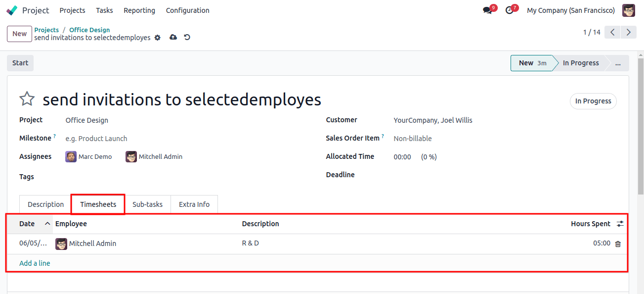Expand more stages with ellipsis
This screenshot has width=644, height=294.
tap(618, 63)
